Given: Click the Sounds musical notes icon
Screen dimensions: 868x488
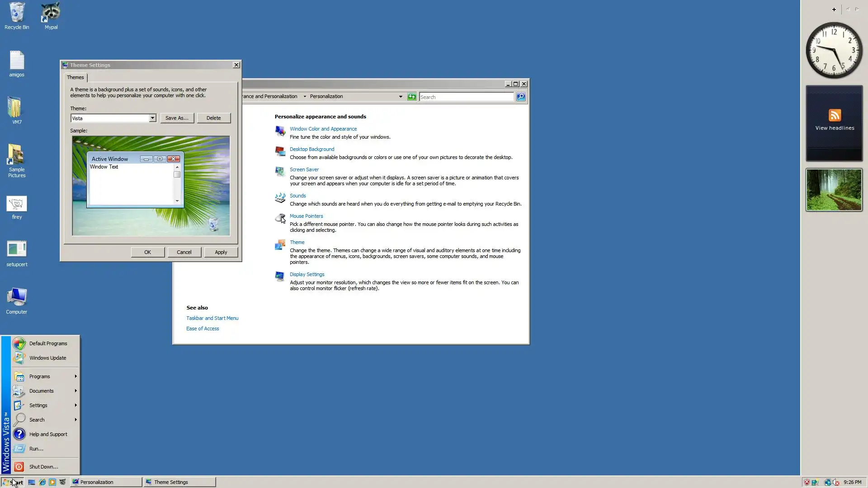Looking at the screenshot, I should [280, 198].
